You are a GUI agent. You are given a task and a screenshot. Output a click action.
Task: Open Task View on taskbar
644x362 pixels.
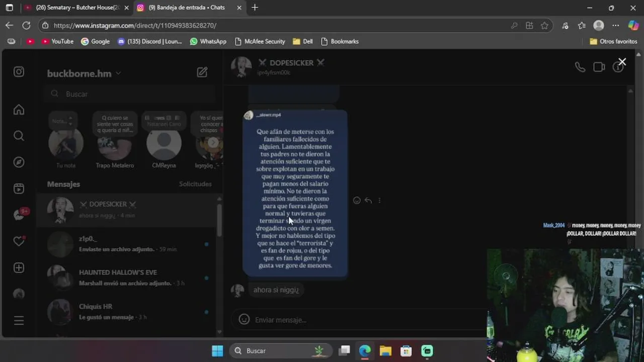coord(345,350)
